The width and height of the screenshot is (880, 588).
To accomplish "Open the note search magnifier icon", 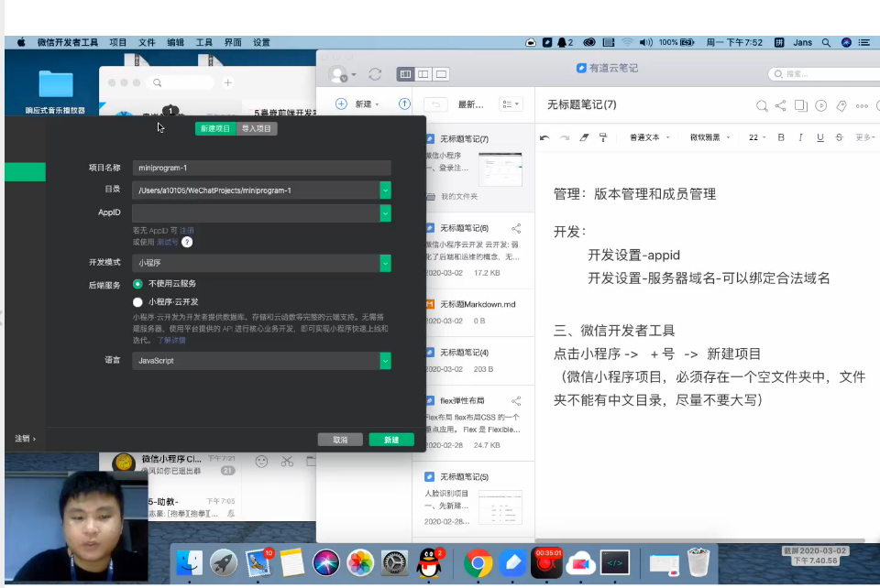I will pos(762,106).
